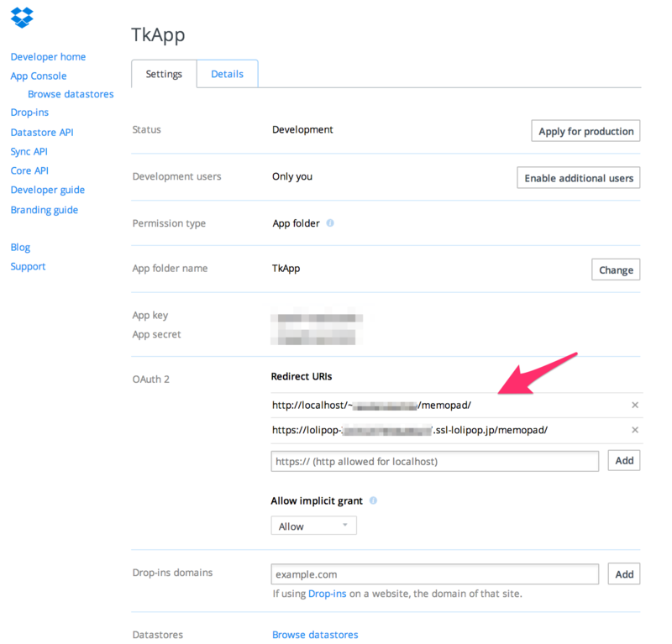Focus the redirect URI input field
This screenshot has height=644, width=672.
[434, 461]
